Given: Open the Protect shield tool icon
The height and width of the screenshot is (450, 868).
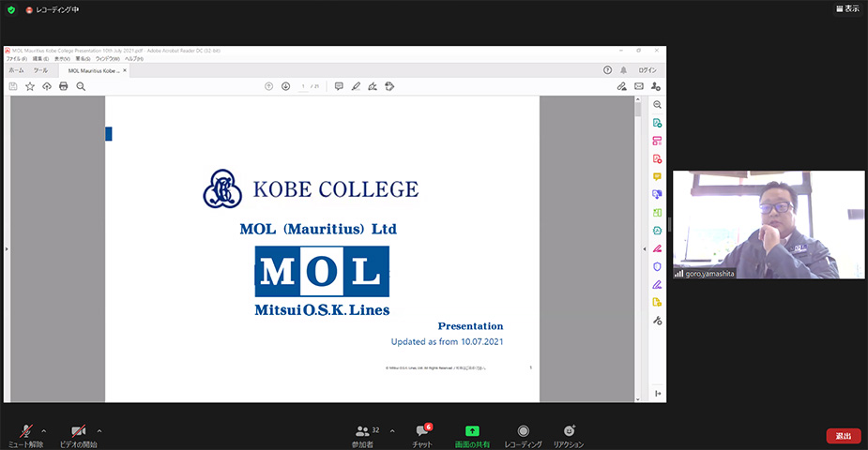Looking at the screenshot, I should point(657,266).
